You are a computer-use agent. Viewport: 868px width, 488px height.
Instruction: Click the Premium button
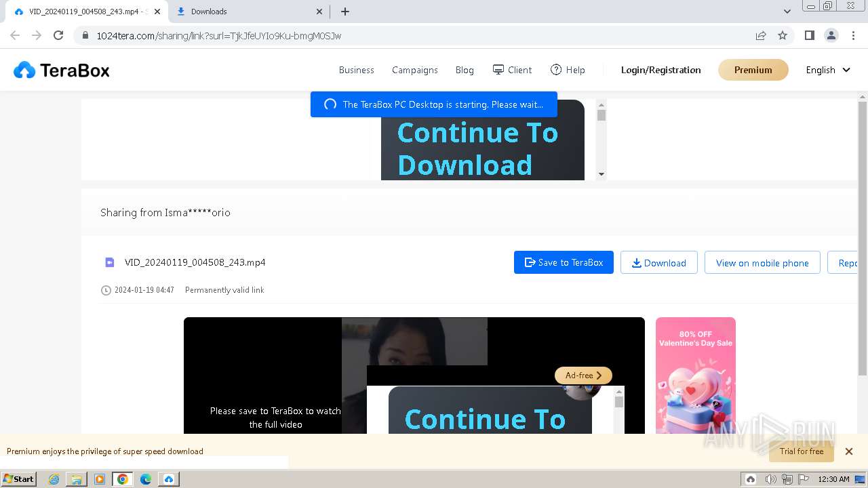coord(753,70)
